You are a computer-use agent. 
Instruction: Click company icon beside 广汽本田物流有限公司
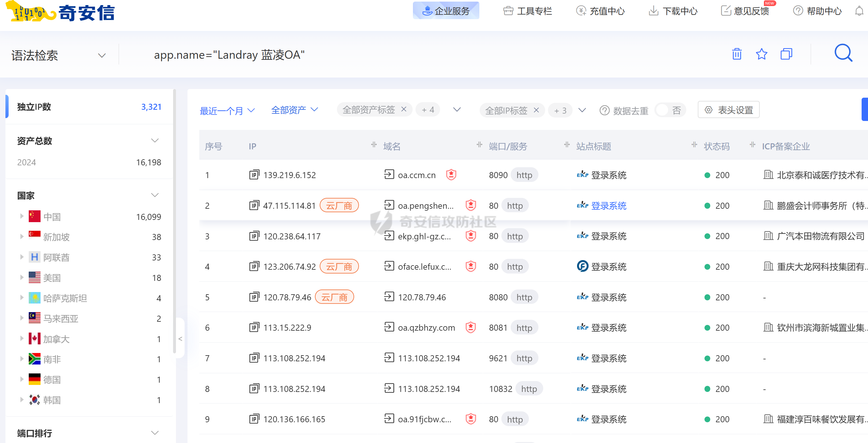[768, 236]
